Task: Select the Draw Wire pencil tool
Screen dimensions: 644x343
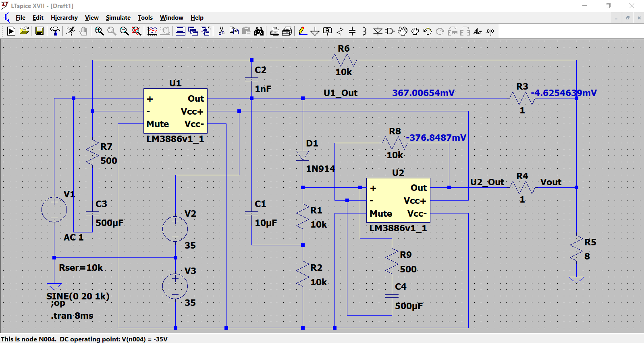Action: coord(303,31)
